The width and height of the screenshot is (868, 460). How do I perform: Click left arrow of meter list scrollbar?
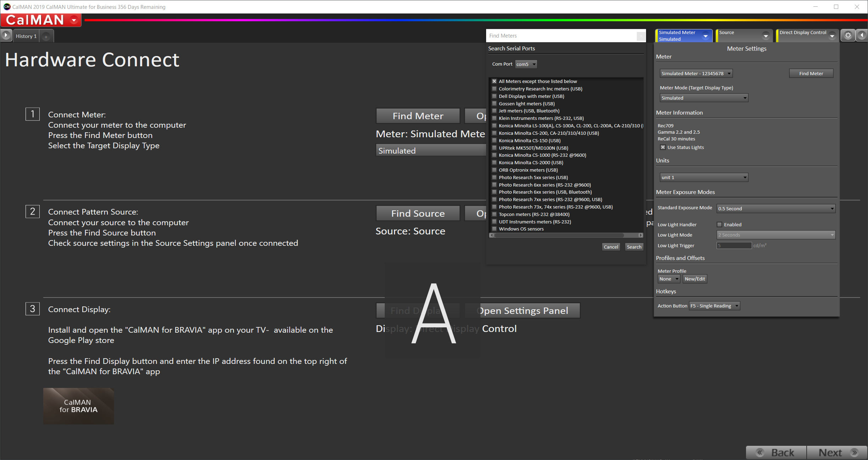click(491, 235)
